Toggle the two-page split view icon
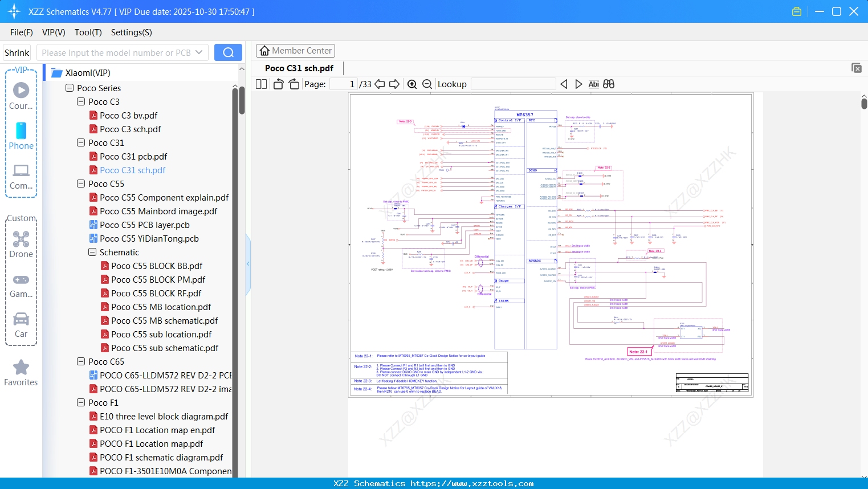 click(x=261, y=84)
